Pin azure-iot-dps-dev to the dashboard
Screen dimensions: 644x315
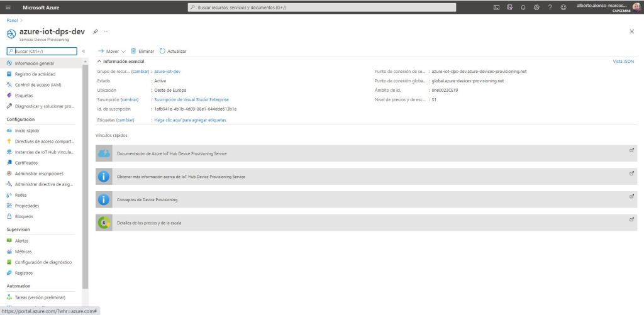(95, 31)
